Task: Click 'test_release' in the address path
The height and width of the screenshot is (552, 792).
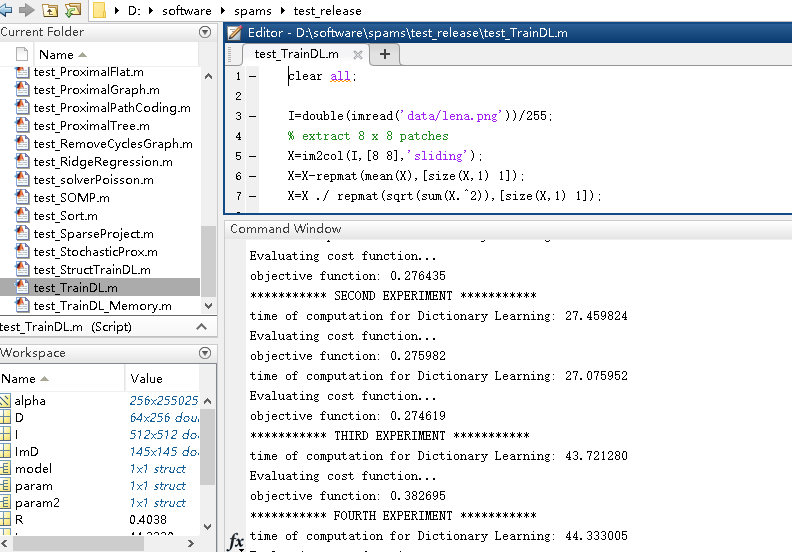Action: (x=327, y=11)
